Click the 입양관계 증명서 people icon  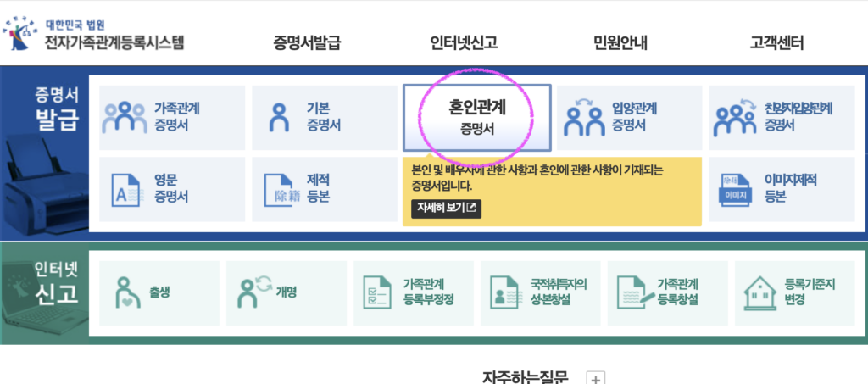click(583, 118)
